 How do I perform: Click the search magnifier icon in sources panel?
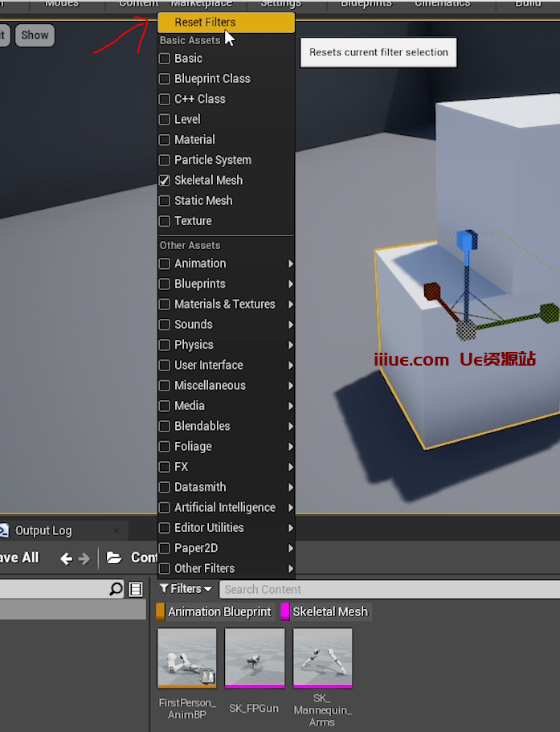116,590
